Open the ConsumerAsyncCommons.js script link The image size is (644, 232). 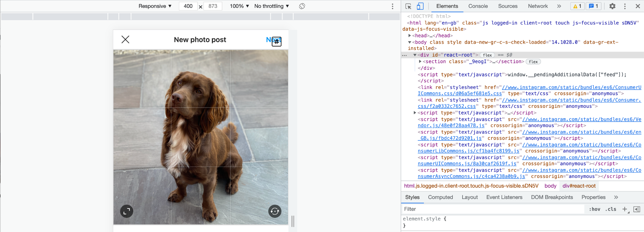click(530, 173)
